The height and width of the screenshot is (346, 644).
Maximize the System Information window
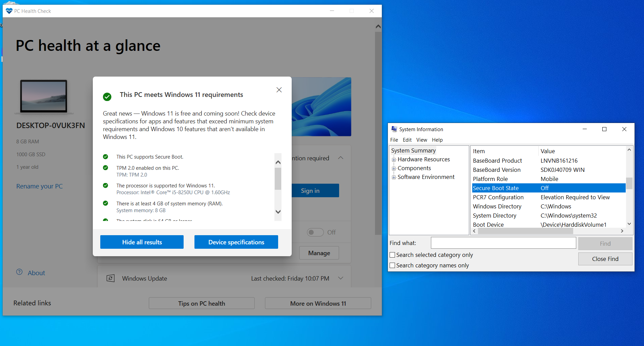click(x=604, y=129)
